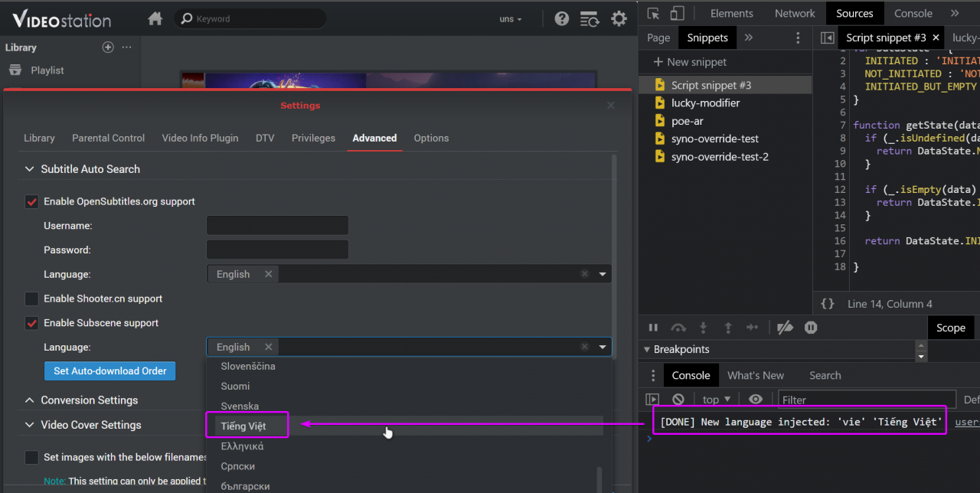This screenshot has width=980, height=493.
Task: Enable Shooter.cn support checkbox
Action: 32,299
